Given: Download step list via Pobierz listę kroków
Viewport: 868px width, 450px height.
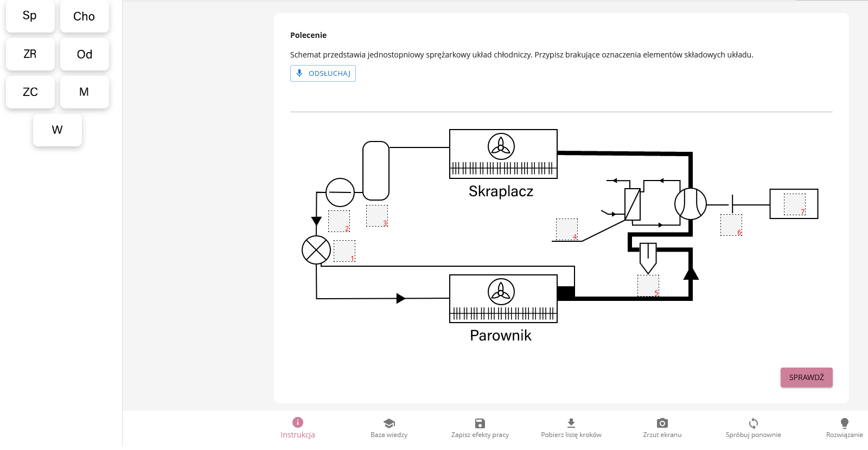Looking at the screenshot, I should coord(571,423).
